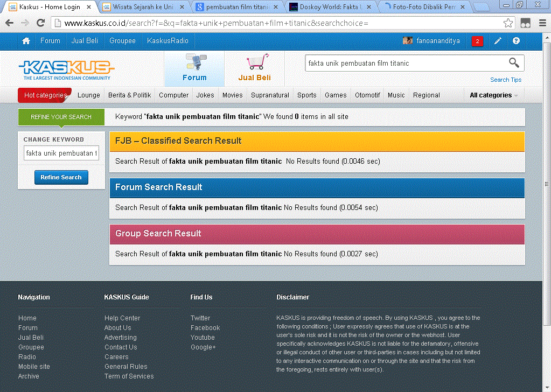Click fanoananditya's avatar picture
The height and width of the screenshot is (392, 551).
pyautogui.click(x=408, y=41)
